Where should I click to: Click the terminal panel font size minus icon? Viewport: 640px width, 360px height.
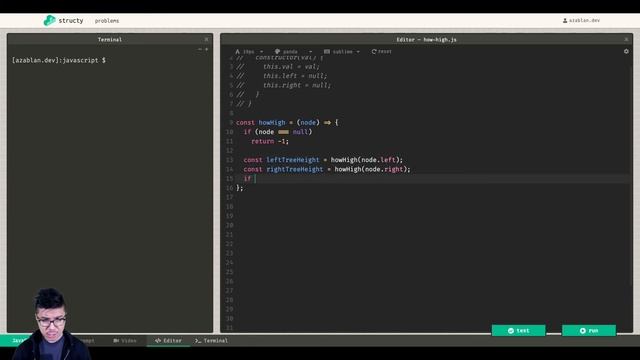coord(200,49)
